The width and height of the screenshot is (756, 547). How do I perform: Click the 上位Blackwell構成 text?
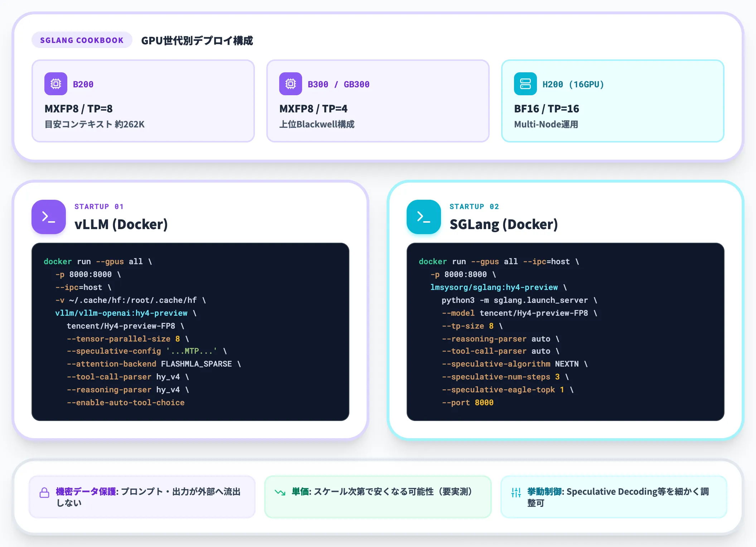pos(317,124)
